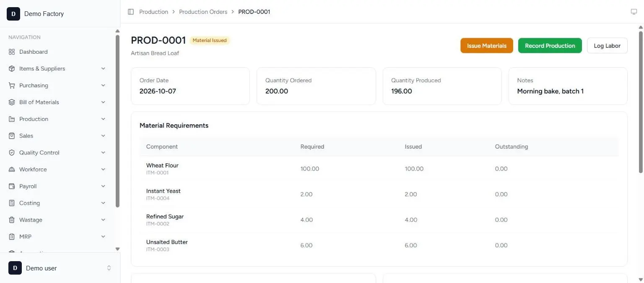Expand the Production menu chevron
Image resolution: width=644 pixels, height=283 pixels.
click(x=103, y=119)
